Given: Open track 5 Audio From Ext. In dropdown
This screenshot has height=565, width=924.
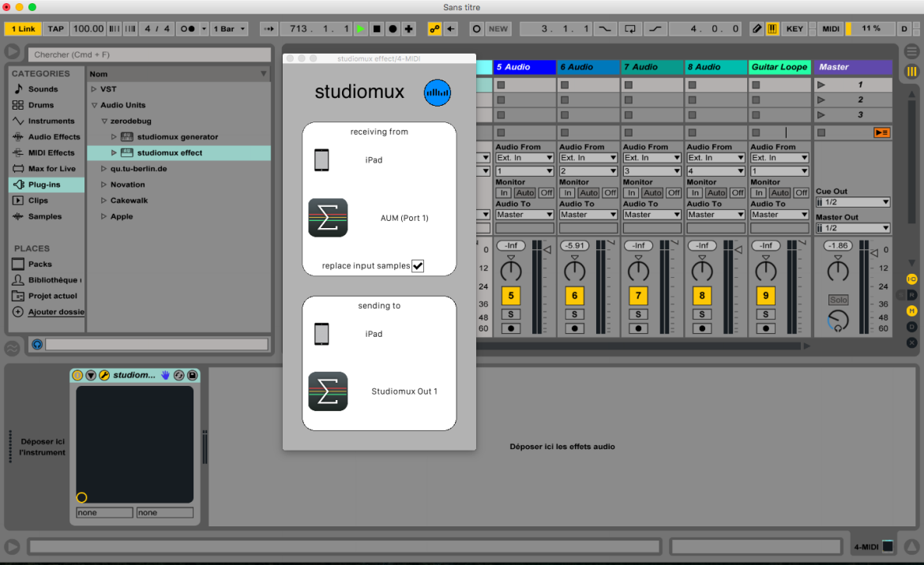Looking at the screenshot, I should pyautogui.click(x=524, y=158).
